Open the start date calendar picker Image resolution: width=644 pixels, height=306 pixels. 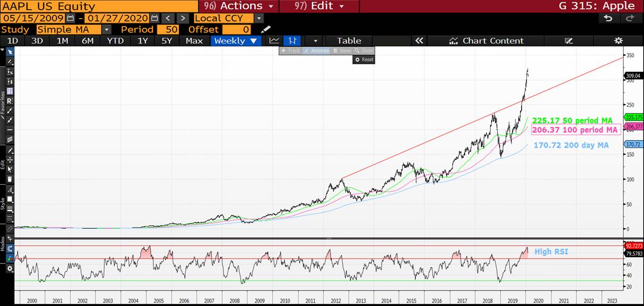click(71, 18)
